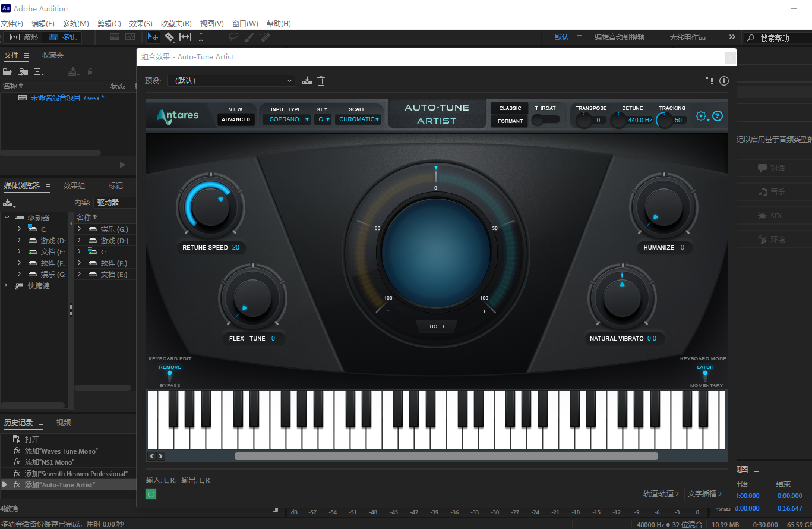Open the SCALE dropdown set to CHROMATIC
This screenshot has width=812, height=529.
[x=358, y=119]
